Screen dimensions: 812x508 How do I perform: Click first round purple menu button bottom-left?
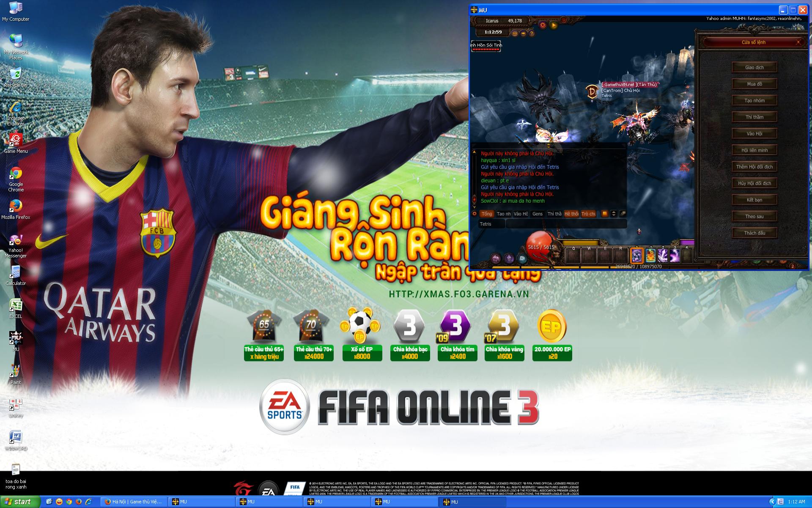pos(496,258)
